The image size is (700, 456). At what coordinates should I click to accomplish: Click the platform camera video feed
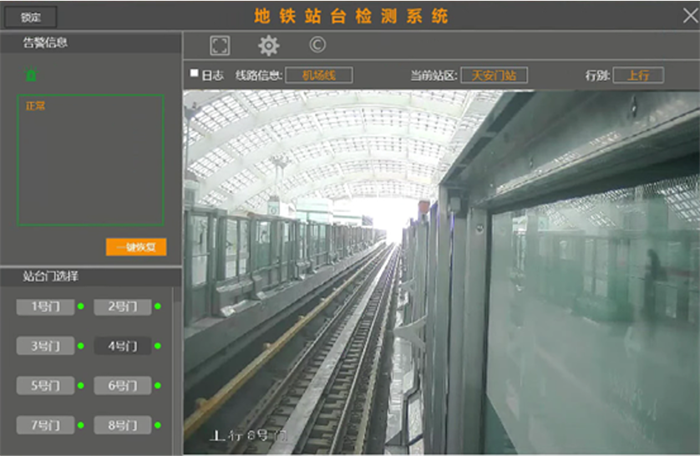coord(440,272)
